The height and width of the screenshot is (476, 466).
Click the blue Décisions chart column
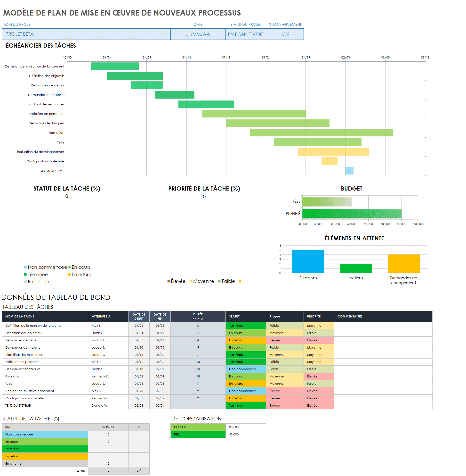click(x=308, y=261)
